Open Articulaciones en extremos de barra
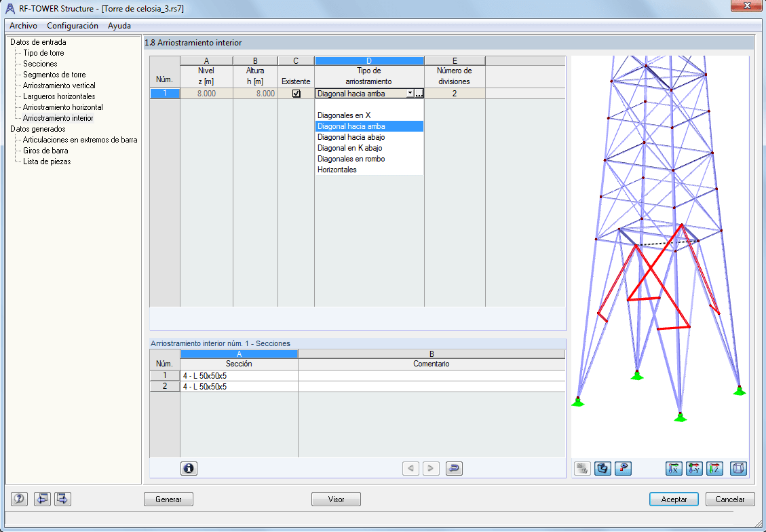 pos(80,140)
